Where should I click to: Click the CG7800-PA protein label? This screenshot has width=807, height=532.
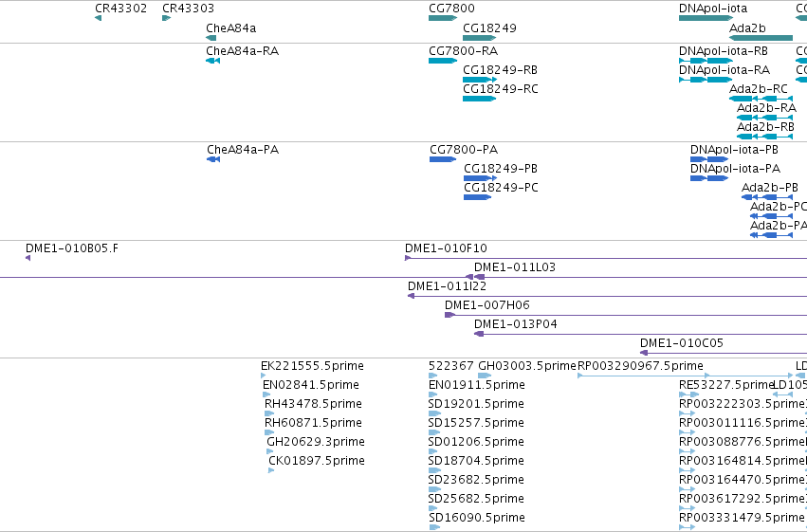(464, 150)
